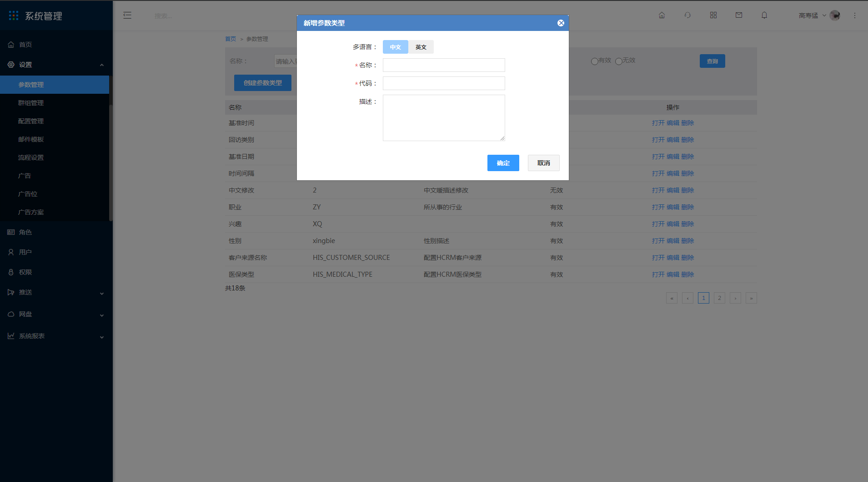Toggle the sidebar collapse hamburger icon
The image size is (868, 482).
point(127,15)
